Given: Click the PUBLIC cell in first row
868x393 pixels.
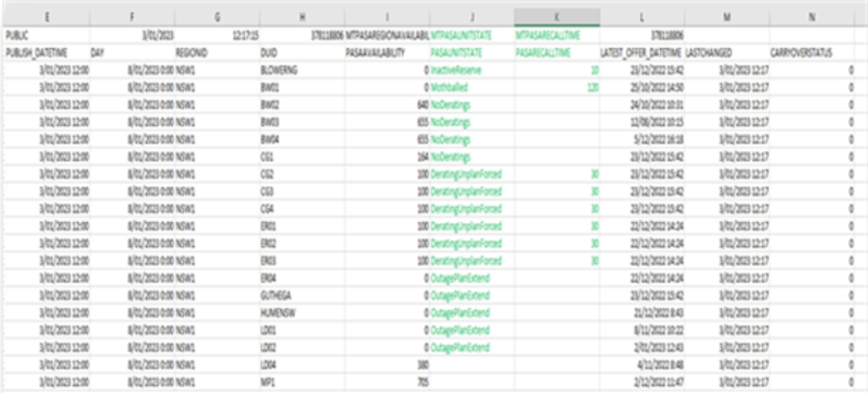Looking at the screenshot, I should pos(17,36).
